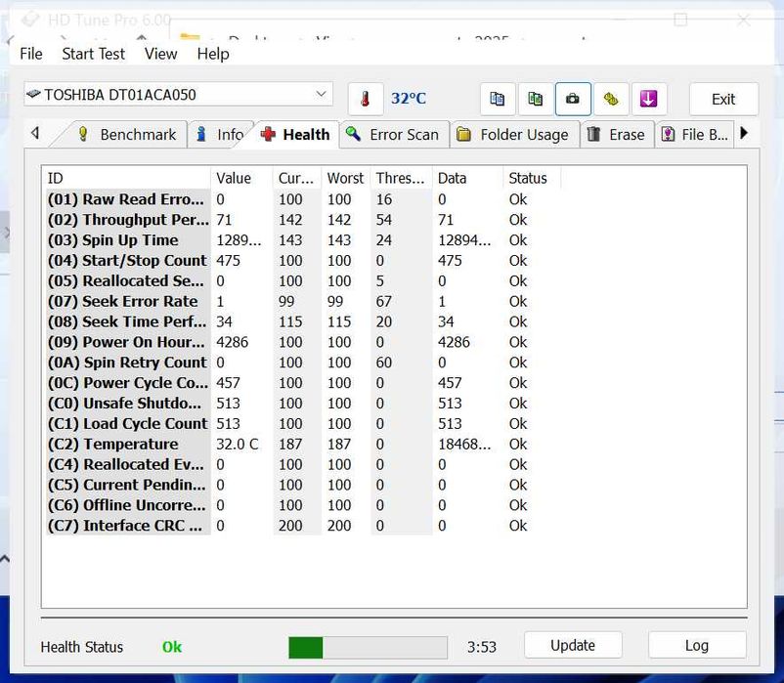Click the red cross Health tab icon
This screenshot has height=683, width=784.
[x=268, y=134]
